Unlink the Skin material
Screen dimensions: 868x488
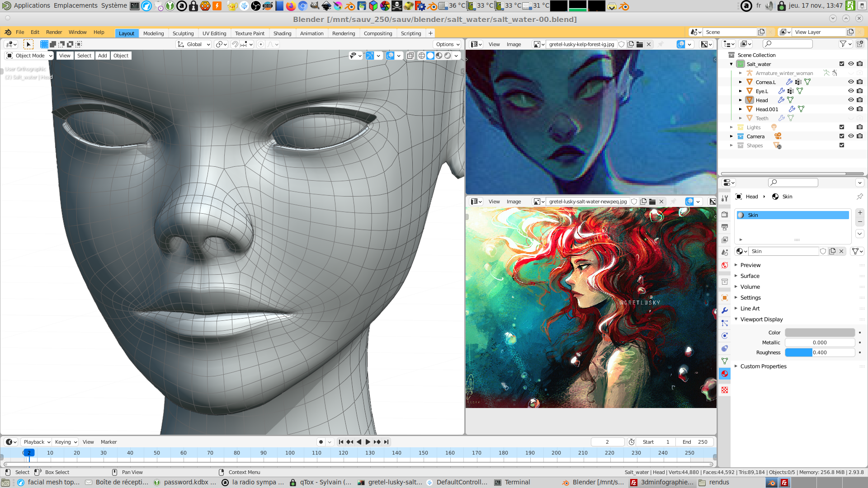coord(841,251)
